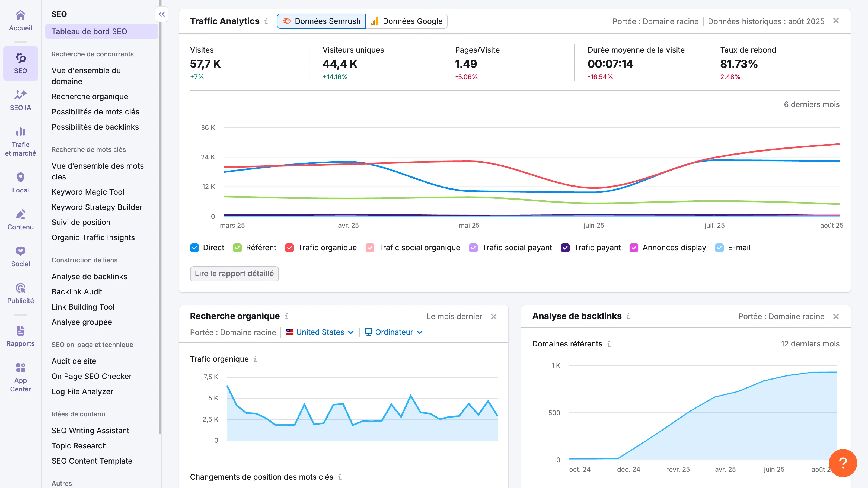Expand the Ordinateur device dropdown

[x=393, y=332]
